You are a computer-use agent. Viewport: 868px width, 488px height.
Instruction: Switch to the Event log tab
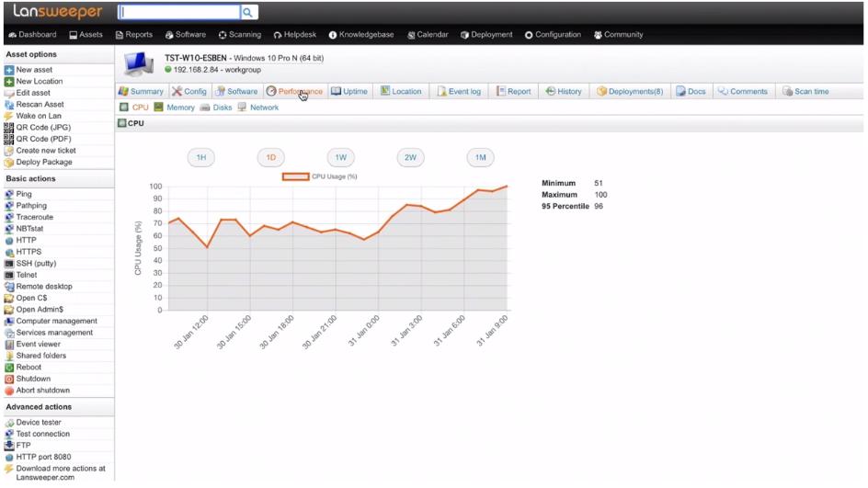pos(459,91)
